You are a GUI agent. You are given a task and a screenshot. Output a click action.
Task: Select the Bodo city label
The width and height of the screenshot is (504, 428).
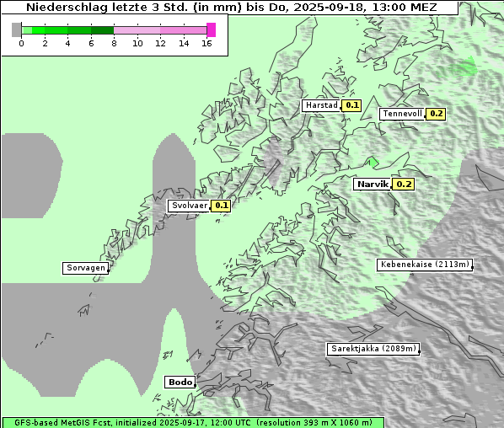coord(180,382)
